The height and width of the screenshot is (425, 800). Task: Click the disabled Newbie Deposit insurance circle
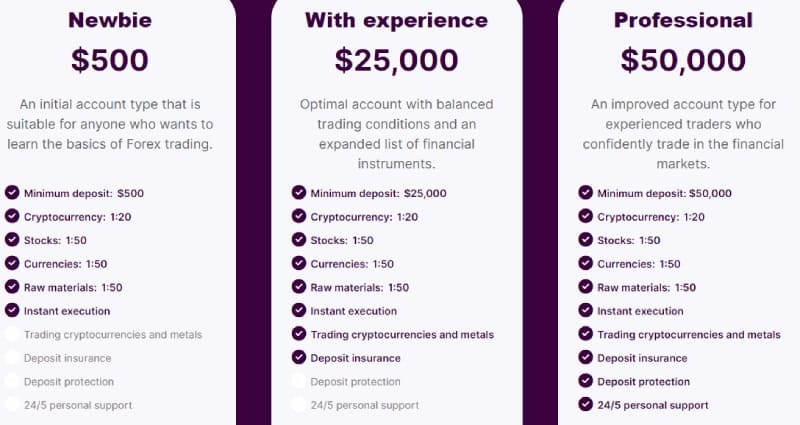12,357
